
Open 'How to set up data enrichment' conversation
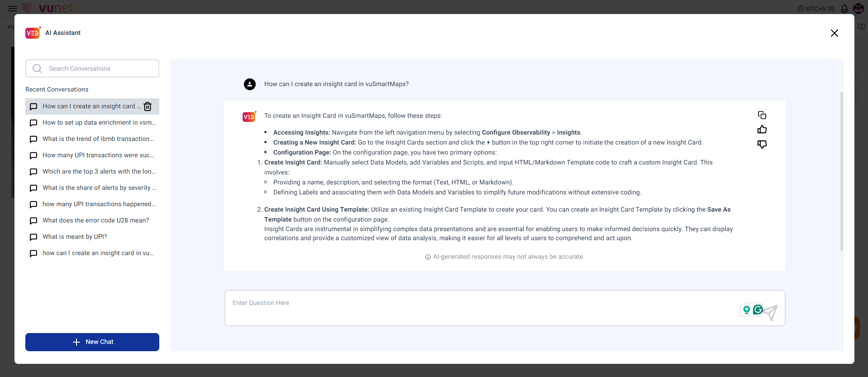(x=99, y=123)
